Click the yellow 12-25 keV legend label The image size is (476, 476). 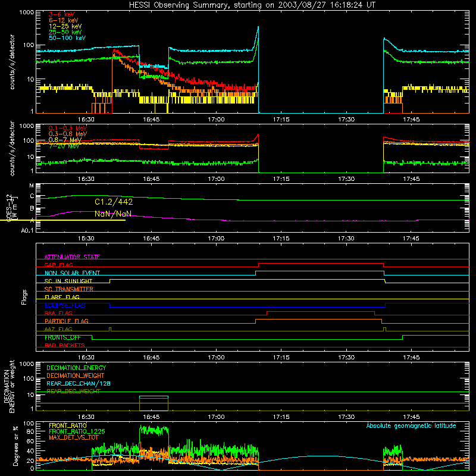[x=65, y=26]
